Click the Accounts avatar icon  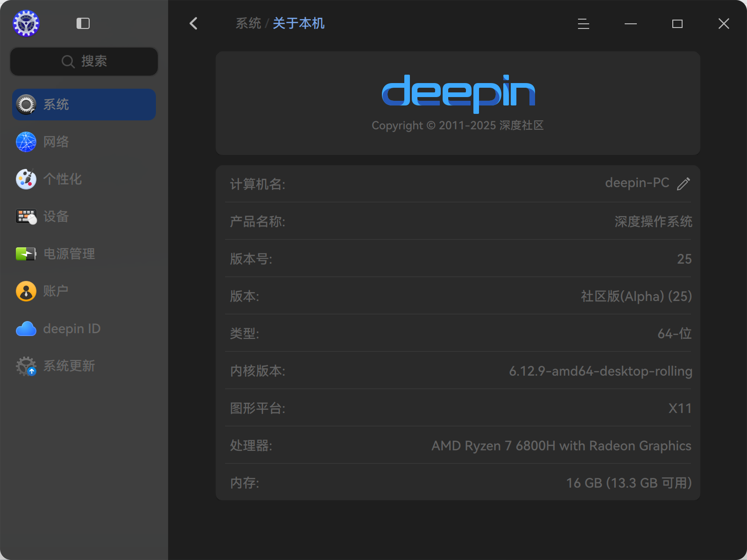pos(26,291)
